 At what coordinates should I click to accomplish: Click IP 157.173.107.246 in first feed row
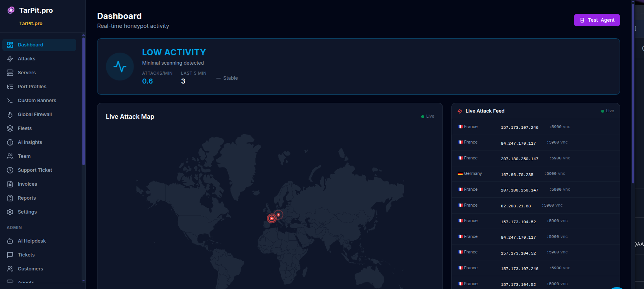[519, 128]
